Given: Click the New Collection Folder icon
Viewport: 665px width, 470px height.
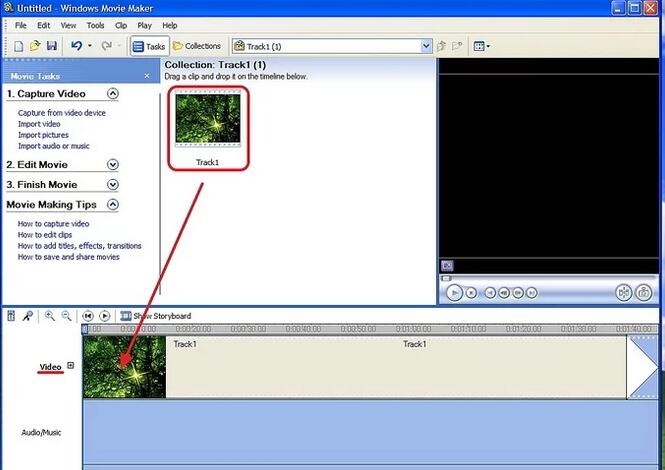Looking at the screenshot, I should pos(457,46).
